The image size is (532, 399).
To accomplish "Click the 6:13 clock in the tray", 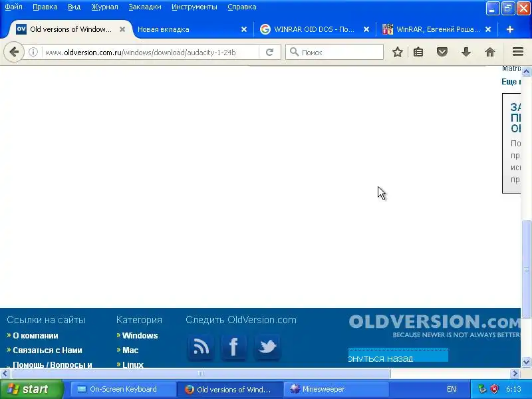I will pos(513,389).
